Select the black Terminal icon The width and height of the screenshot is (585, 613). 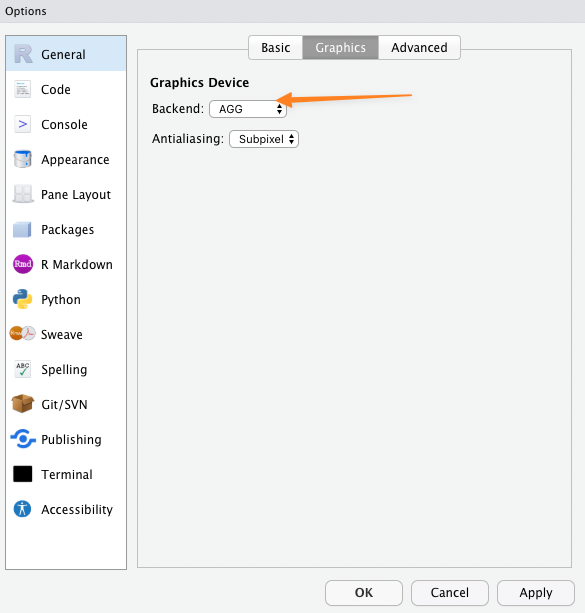click(22, 474)
